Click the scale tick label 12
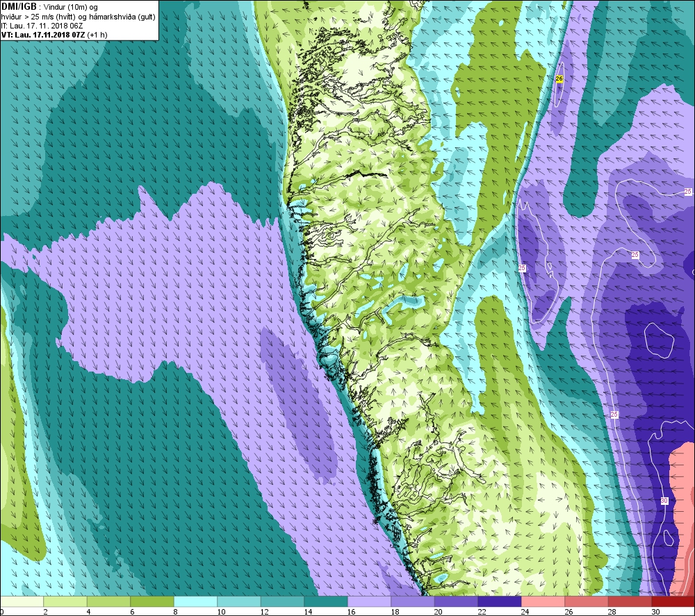The height and width of the screenshot is (616, 695). pyautogui.click(x=265, y=612)
